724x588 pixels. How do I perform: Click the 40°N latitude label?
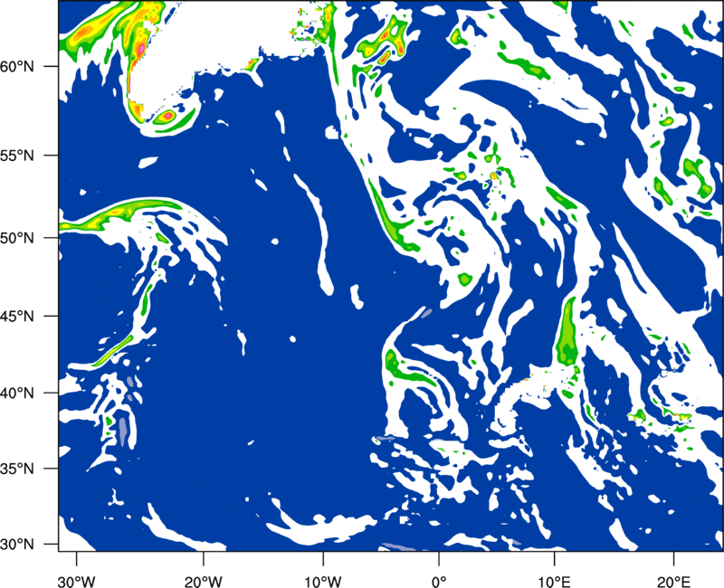[17, 394]
